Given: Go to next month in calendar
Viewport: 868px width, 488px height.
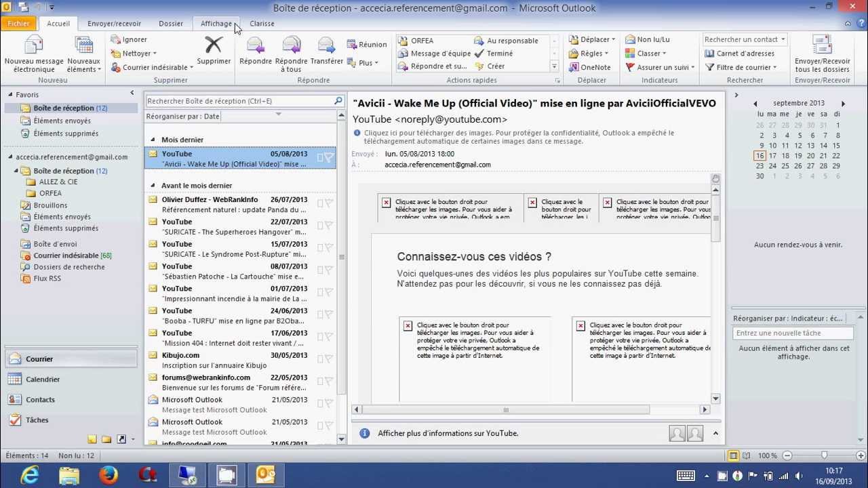Looking at the screenshot, I should [843, 104].
